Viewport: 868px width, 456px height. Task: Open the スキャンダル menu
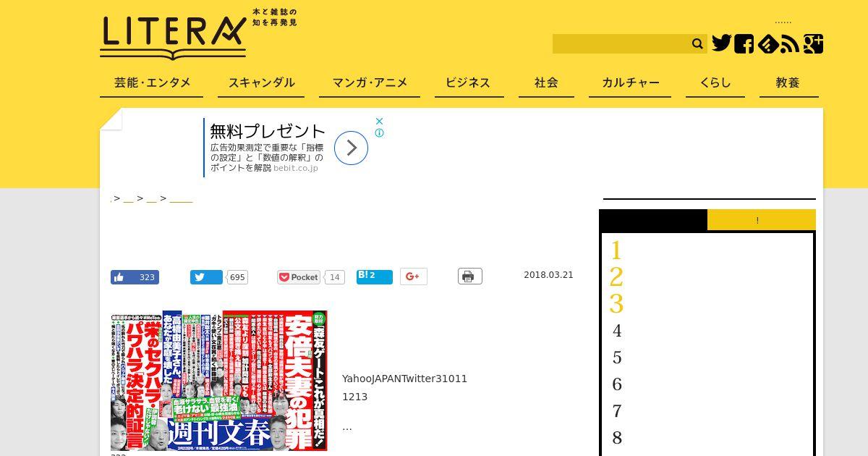tap(261, 83)
